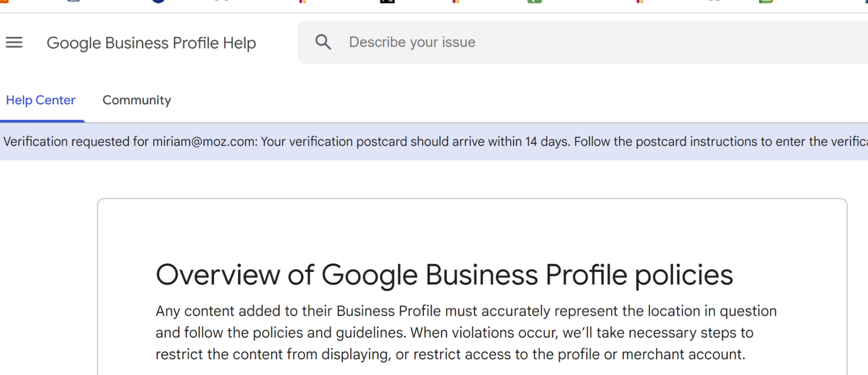
Task: Click the dark blue circle icon at top
Action: [x=158, y=1]
